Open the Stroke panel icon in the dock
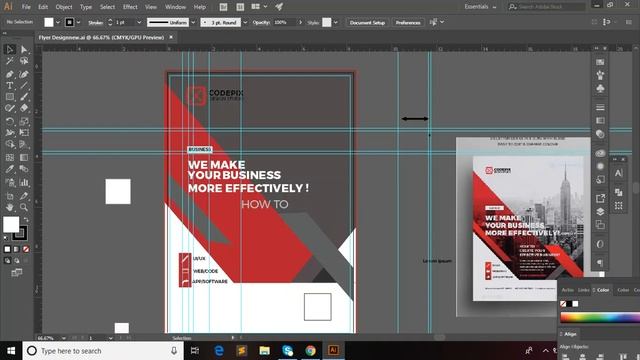 pyautogui.click(x=600, y=107)
